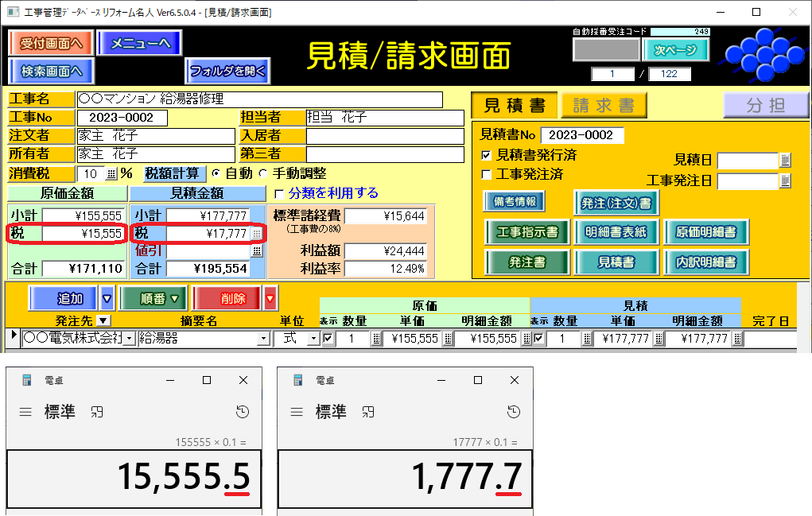Open calendar picker for 工事発注日
The width and height of the screenshot is (812, 516).
point(785,181)
